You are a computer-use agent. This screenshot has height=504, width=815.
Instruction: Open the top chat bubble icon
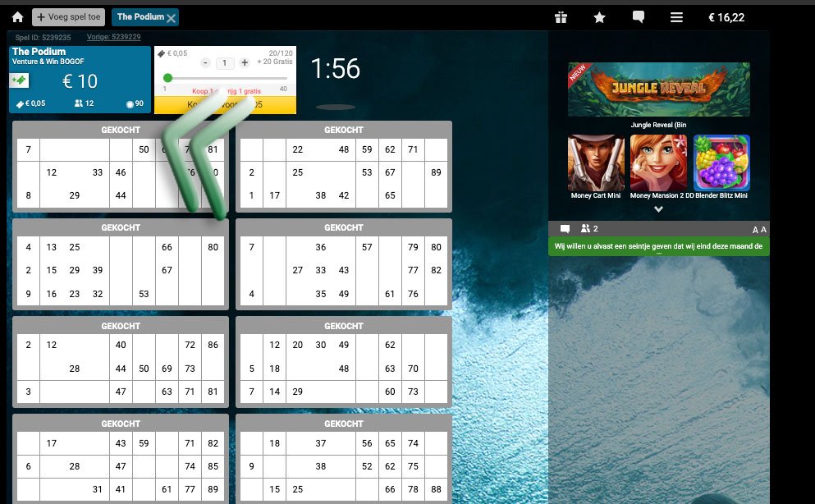click(639, 17)
